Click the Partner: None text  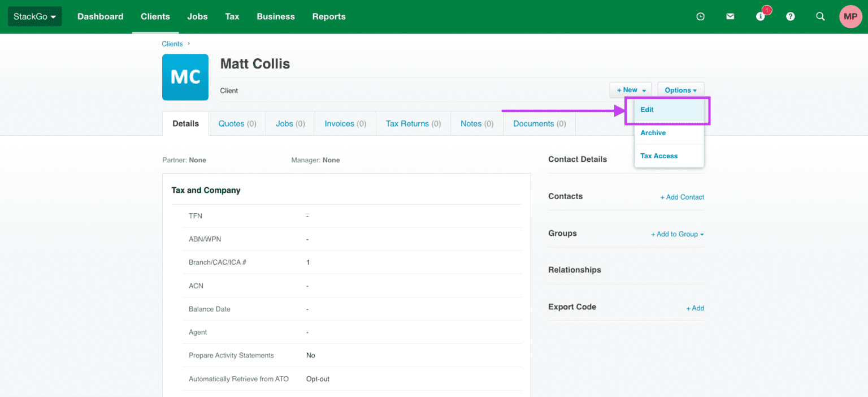tap(184, 160)
